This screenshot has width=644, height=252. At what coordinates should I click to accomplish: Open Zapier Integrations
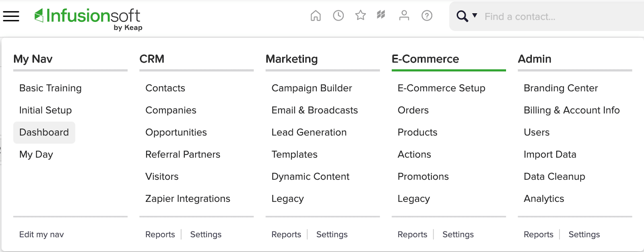point(188,199)
